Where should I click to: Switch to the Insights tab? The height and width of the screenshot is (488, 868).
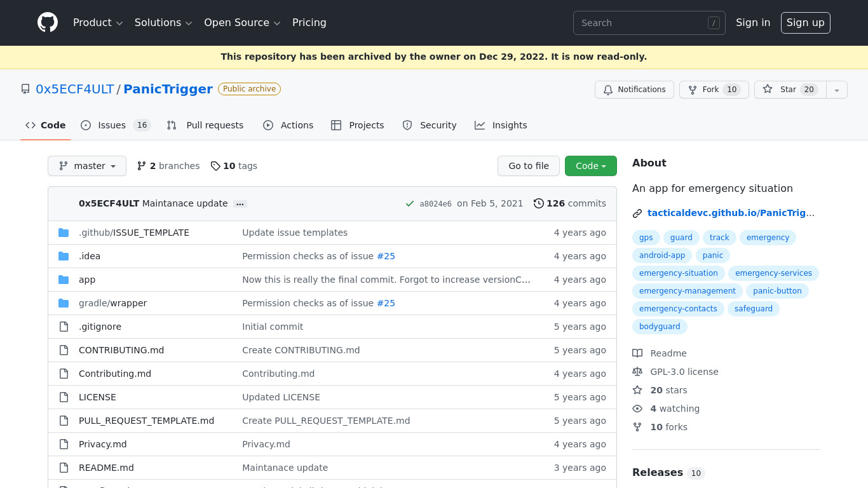[x=501, y=125]
